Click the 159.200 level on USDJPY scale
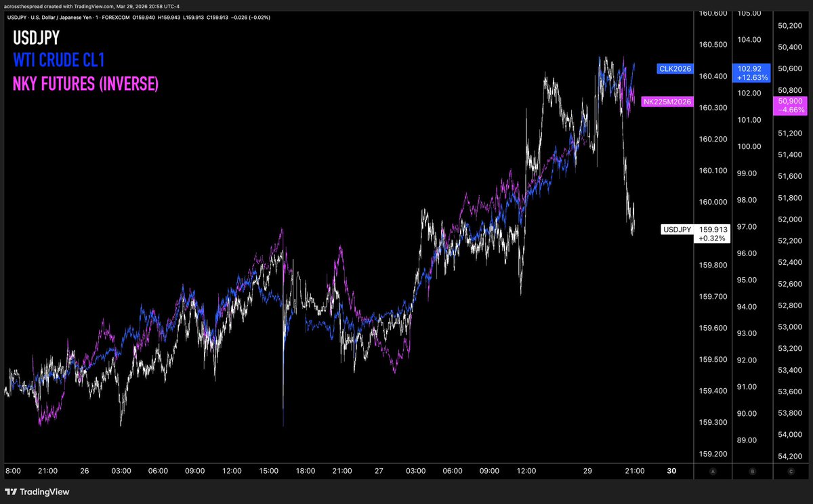 click(713, 454)
